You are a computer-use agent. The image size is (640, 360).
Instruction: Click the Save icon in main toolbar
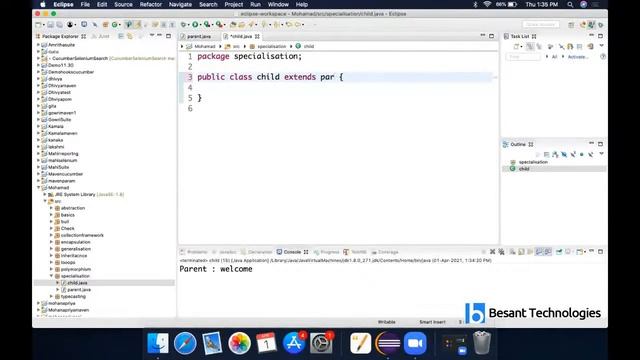pos(51,25)
